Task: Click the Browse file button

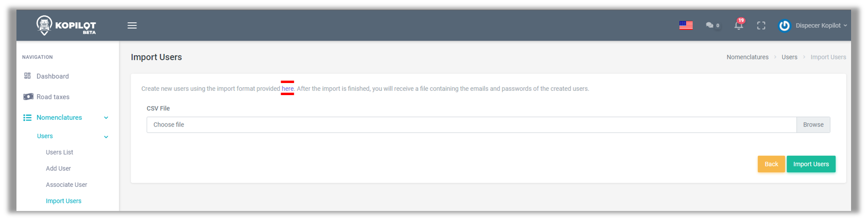Action: click(x=813, y=125)
